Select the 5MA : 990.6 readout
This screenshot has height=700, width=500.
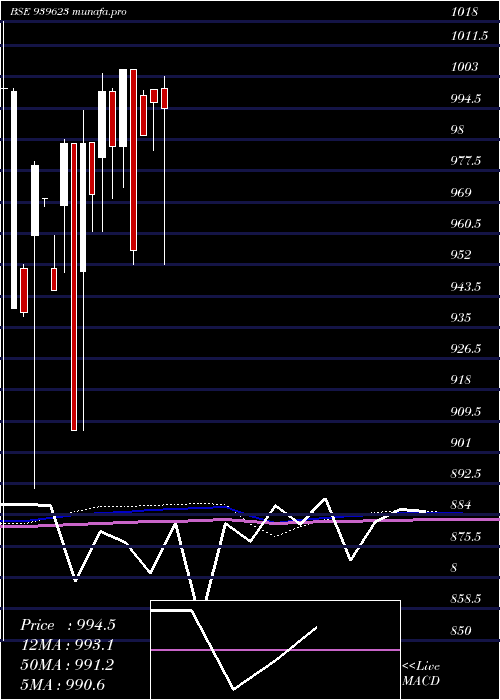(62, 684)
